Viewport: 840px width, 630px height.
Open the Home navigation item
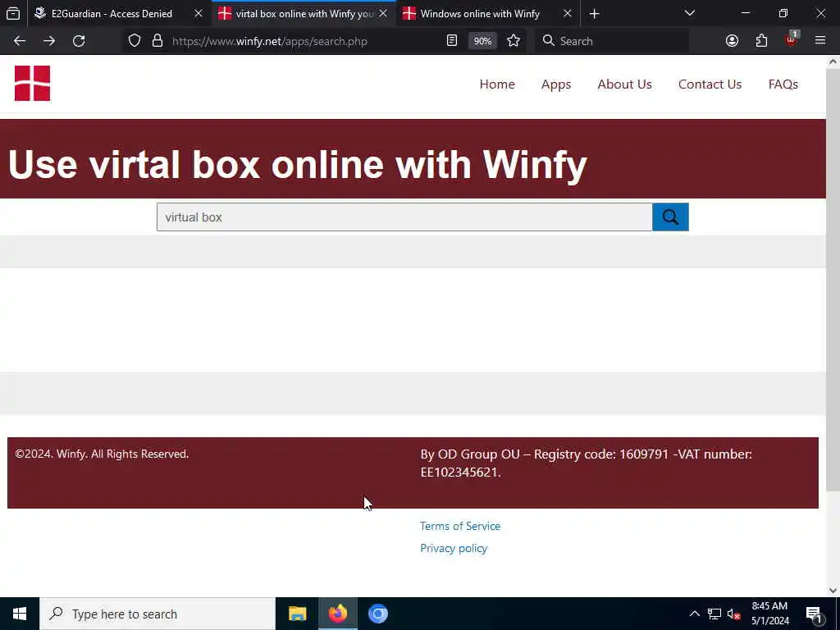tap(497, 84)
